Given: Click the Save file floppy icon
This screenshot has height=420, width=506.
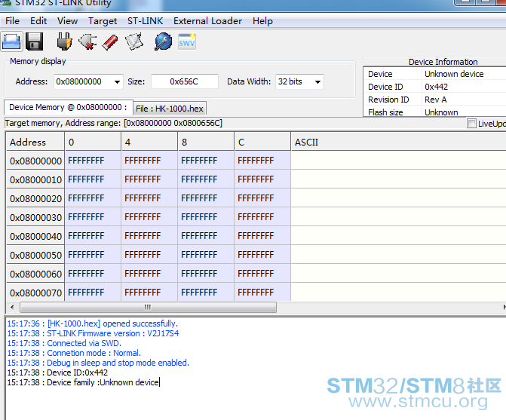Looking at the screenshot, I should [34, 41].
